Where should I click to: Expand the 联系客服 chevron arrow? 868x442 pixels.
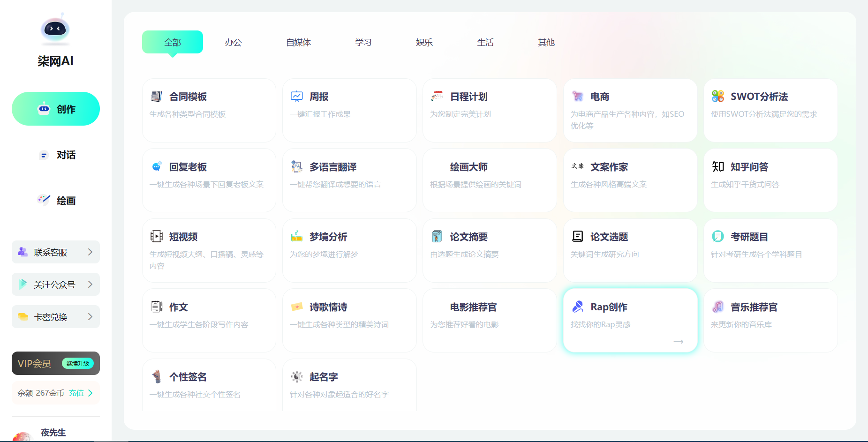[90, 252]
